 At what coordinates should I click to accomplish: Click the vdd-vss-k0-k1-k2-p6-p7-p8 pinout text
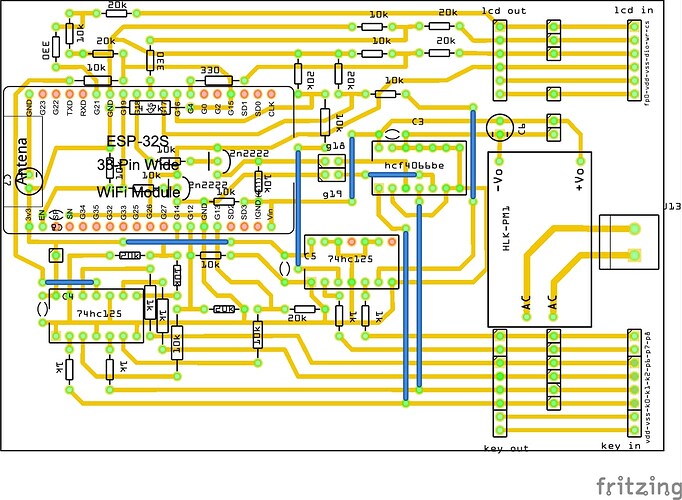pos(648,387)
